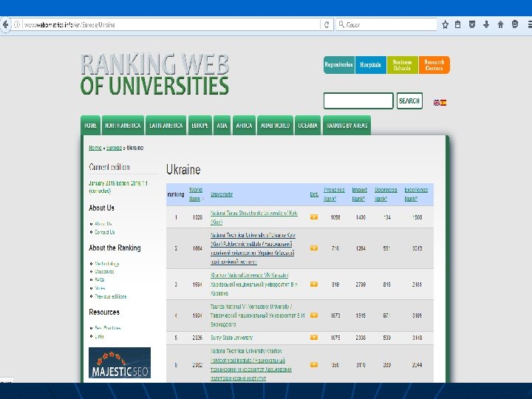
Task: Click the Pocket shield icon in toolbar
Action: [x=472, y=24]
